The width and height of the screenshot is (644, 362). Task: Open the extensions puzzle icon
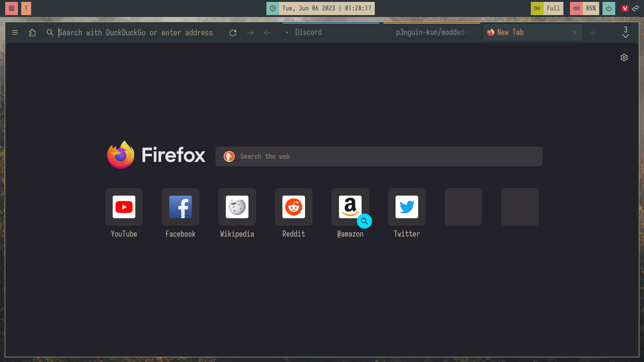point(32,33)
